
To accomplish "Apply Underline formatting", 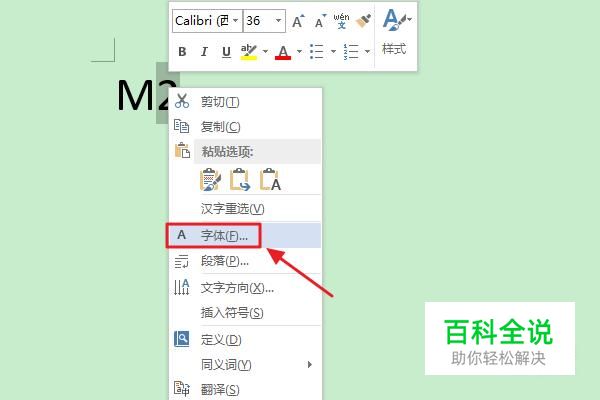I will point(226,51).
